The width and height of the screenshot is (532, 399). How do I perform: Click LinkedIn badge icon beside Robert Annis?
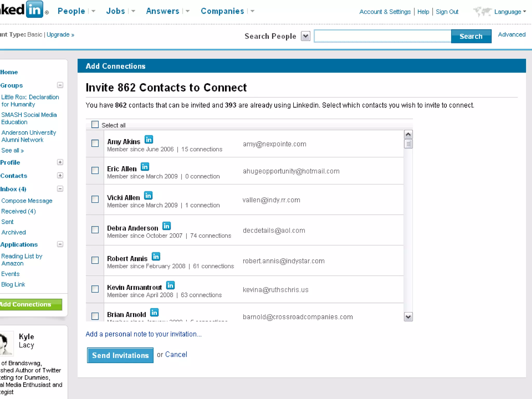(156, 257)
